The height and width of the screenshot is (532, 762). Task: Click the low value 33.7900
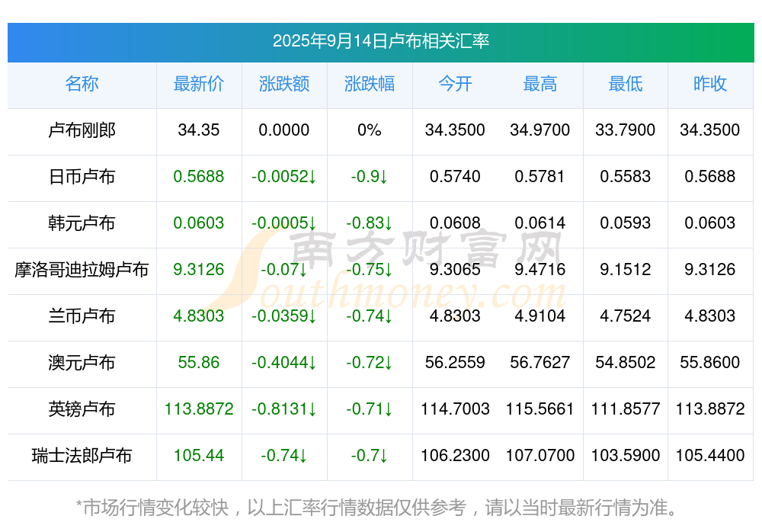(x=626, y=130)
